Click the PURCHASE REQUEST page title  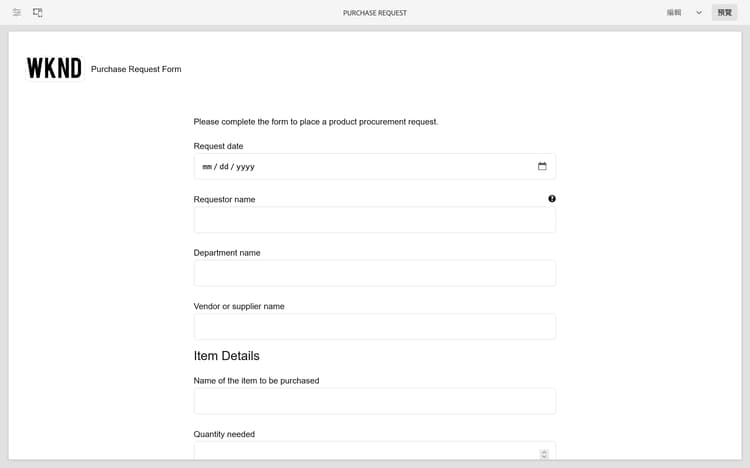click(375, 13)
